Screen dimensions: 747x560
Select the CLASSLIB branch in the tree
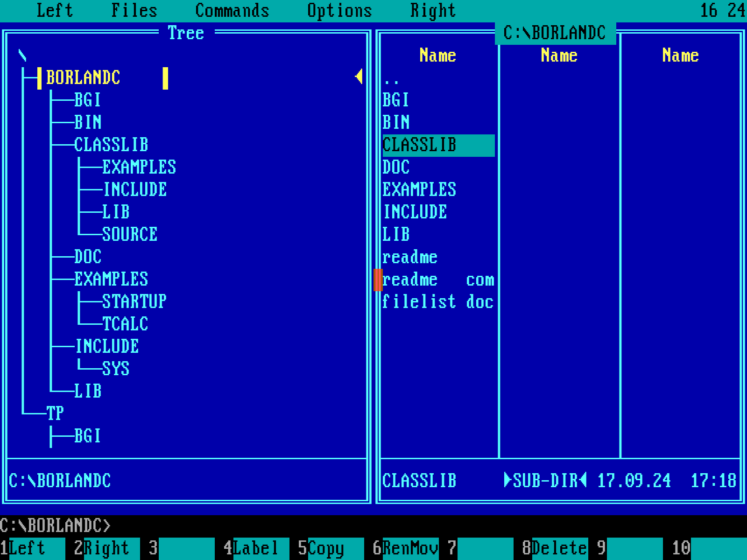click(x=112, y=145)
